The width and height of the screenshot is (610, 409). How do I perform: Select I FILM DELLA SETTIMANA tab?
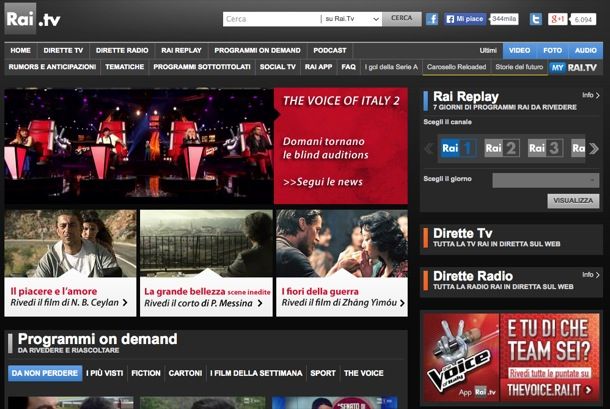pos(256,373)
